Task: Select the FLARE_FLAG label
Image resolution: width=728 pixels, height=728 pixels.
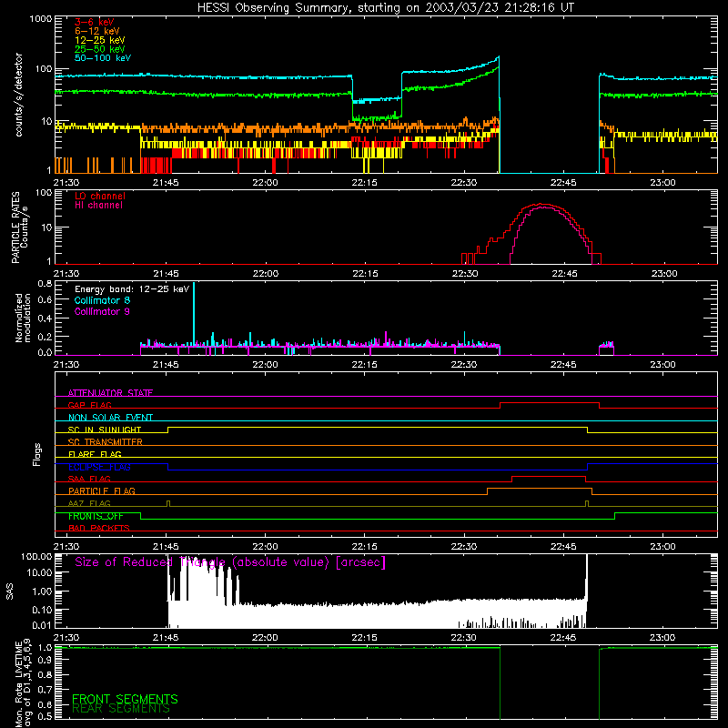Action: (95, 454)
